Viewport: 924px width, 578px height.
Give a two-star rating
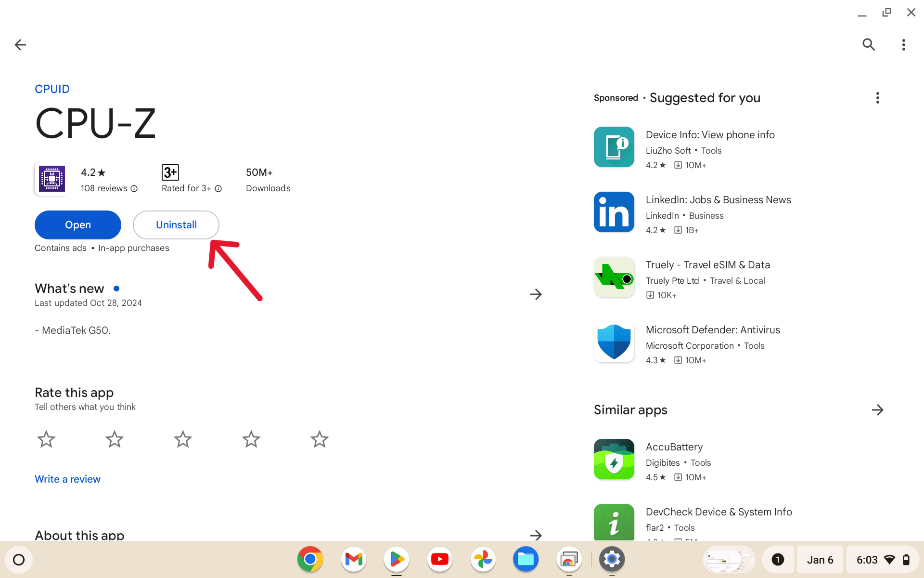[x=115, y=439]
